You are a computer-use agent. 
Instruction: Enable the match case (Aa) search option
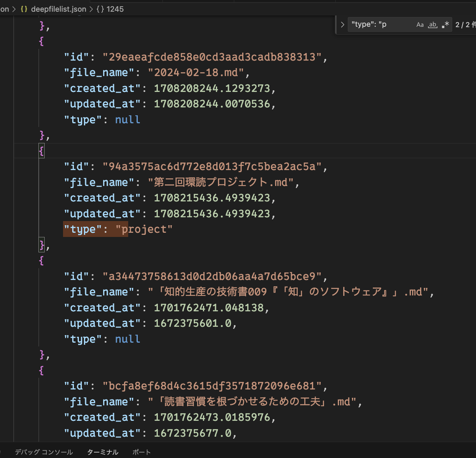420,24
